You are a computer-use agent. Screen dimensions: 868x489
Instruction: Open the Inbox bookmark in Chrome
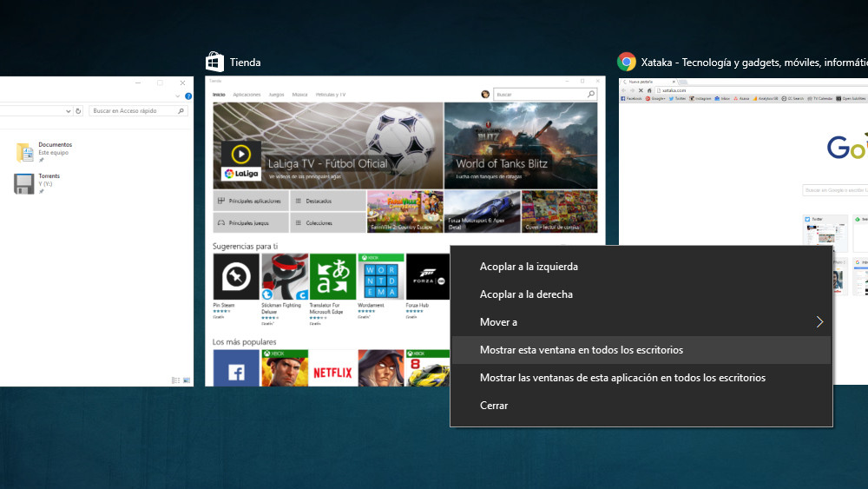click(x=722, y=98)
